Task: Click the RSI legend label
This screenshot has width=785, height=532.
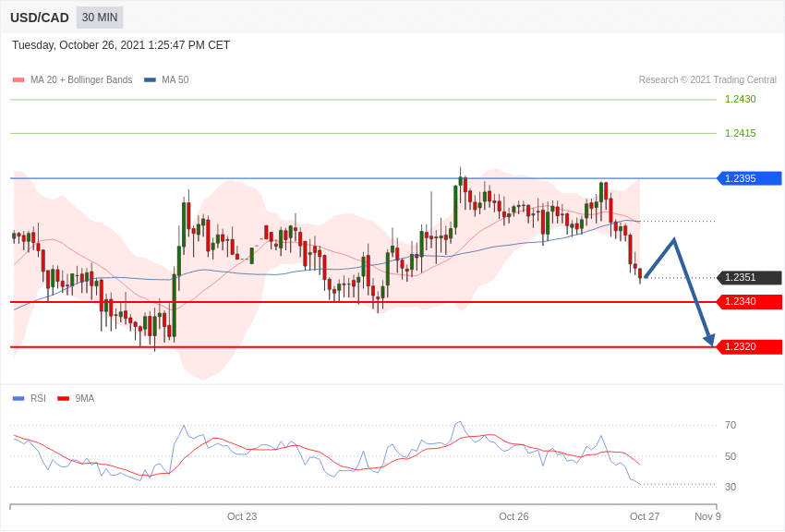Action: pyautogui.click(x=38, y=398)
